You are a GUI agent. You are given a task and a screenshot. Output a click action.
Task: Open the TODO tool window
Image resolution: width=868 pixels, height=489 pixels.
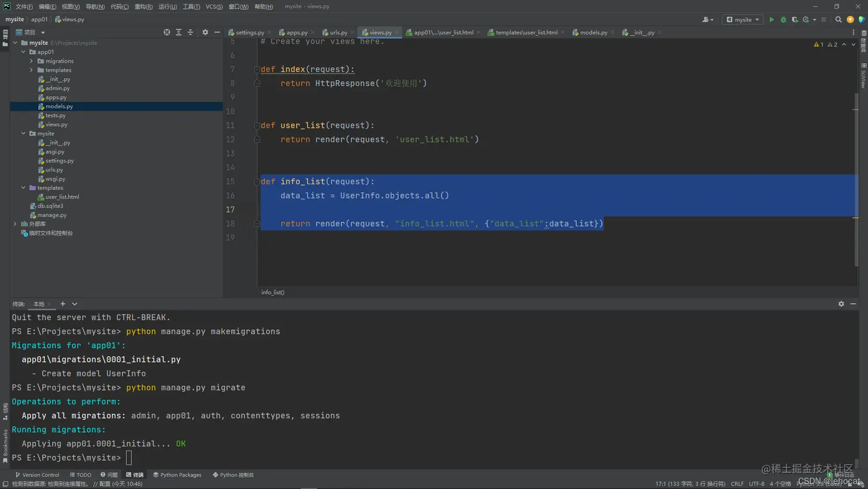80,475
